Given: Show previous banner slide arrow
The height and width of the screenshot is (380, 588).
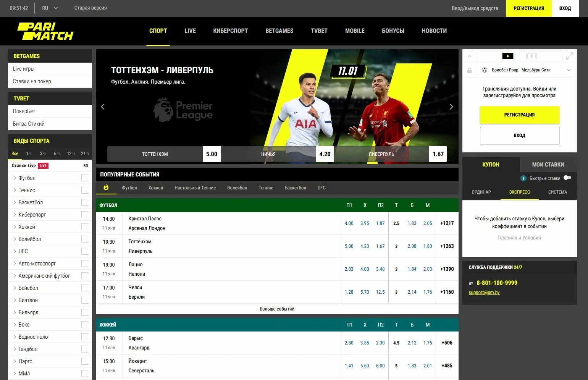Looking at the screenshot, I should click(102, 107).
